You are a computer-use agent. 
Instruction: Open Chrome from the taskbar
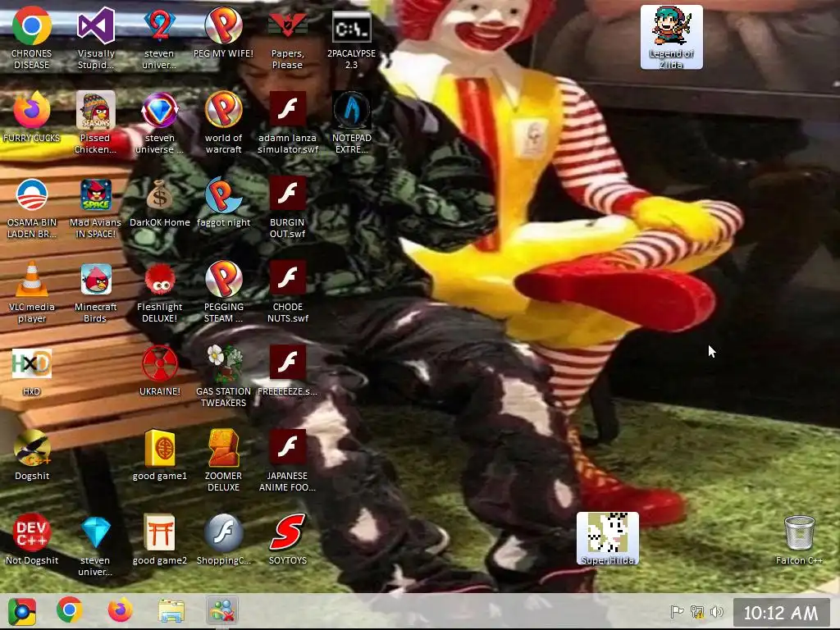(70, 610)
